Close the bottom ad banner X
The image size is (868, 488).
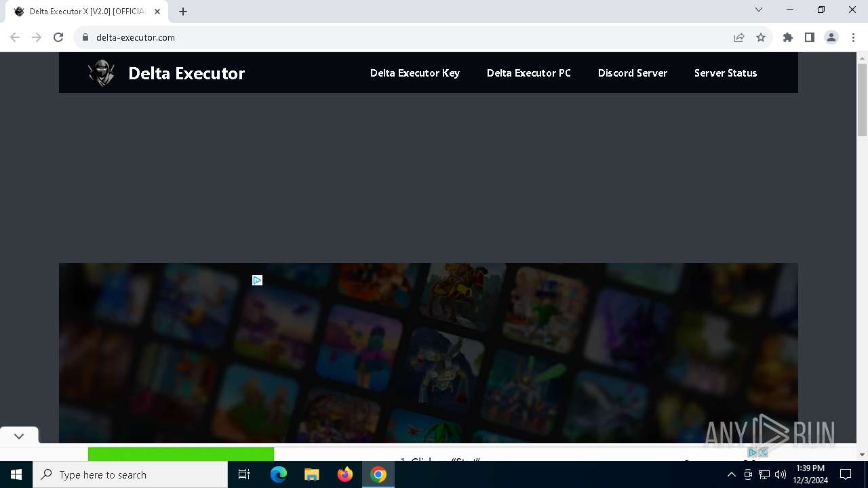coord(763,452)
